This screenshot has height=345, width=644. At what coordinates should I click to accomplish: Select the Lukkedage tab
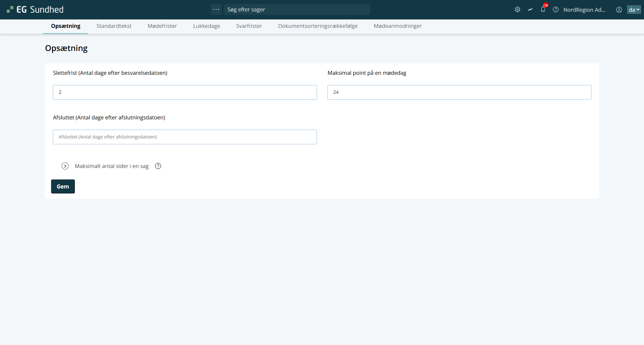pyautogui.click(x=206, y=26)
